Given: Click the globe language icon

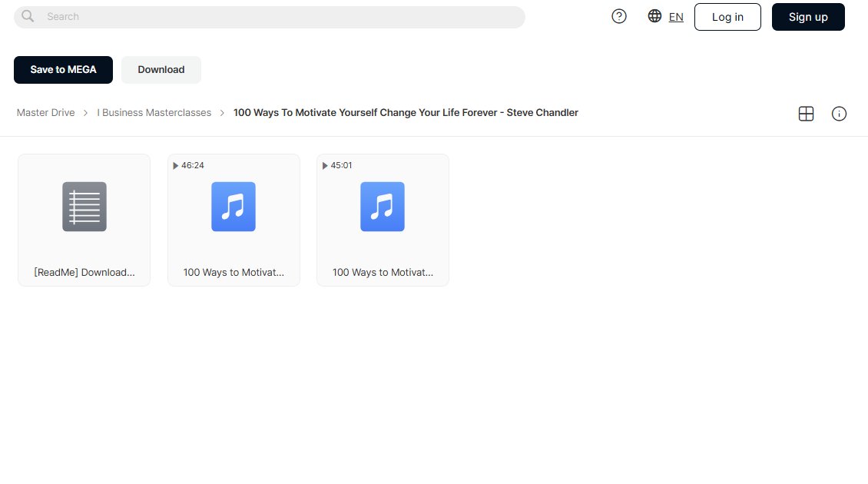Looking at the screenshot, I should click(x=654, y=16).
